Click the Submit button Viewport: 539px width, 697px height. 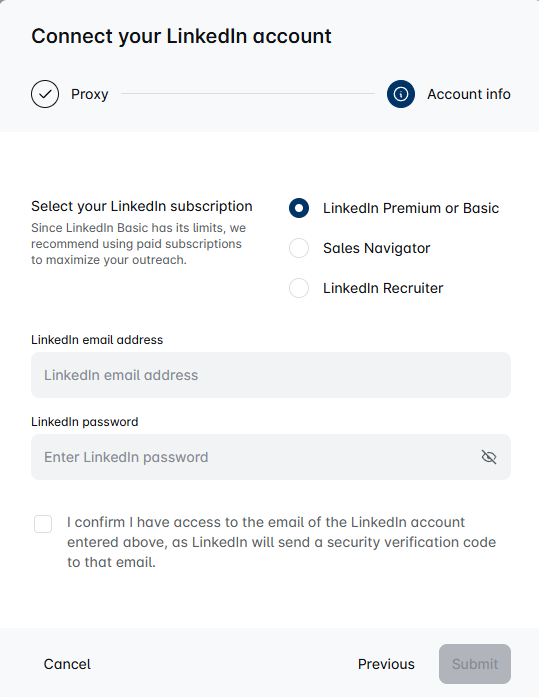[475, 664]
